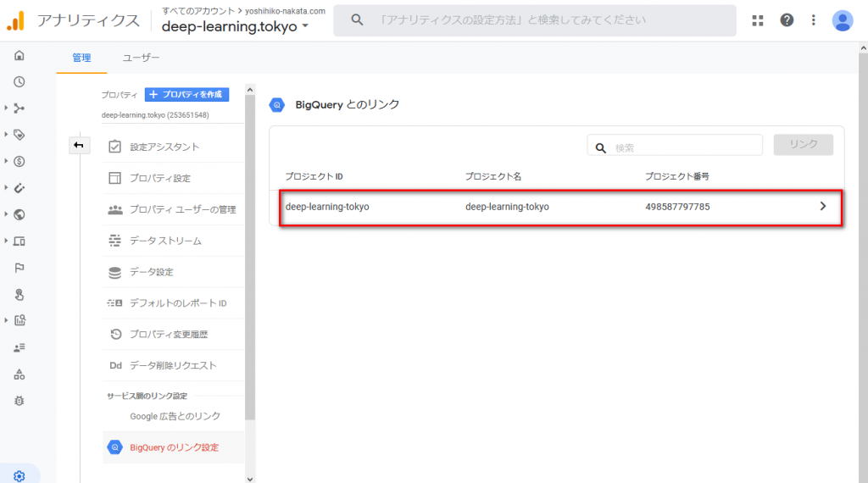Open the DebugView bug icon
868x483 pixels.
(x=19, y=401)
